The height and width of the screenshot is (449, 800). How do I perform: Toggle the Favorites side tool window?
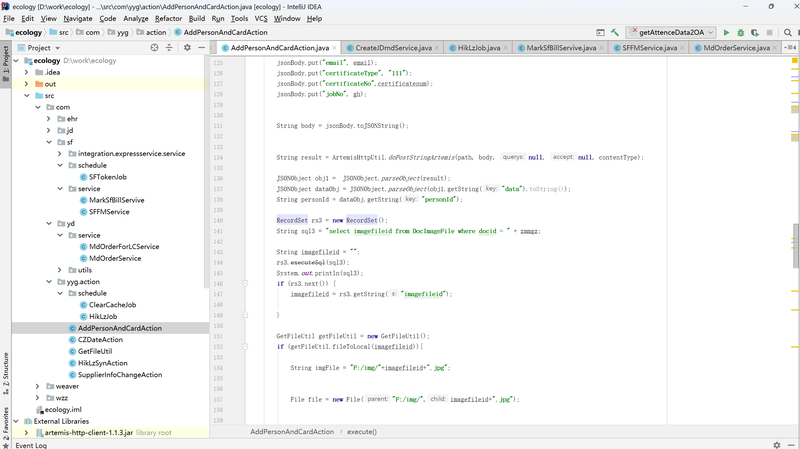(x=5, y=422)
